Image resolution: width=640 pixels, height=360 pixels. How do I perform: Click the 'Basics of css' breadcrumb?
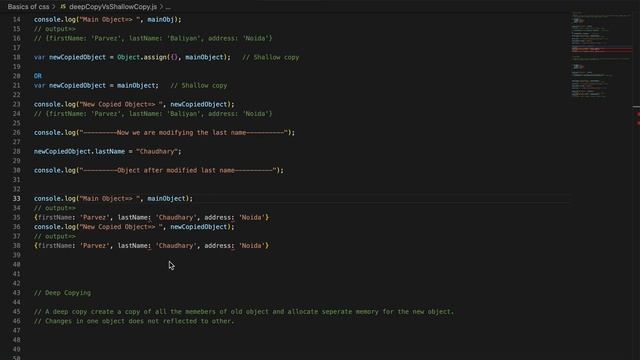[x=28, y=7]
